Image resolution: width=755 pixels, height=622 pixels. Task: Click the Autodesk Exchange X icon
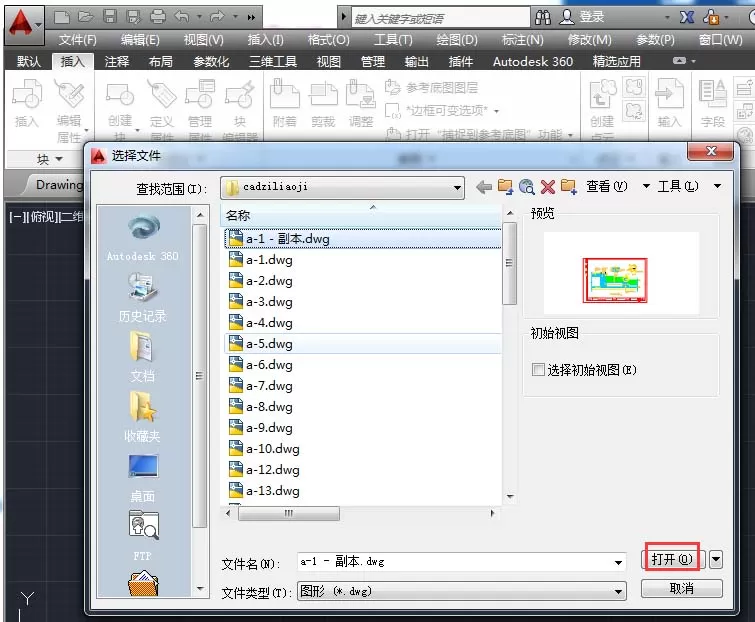coord(687,18)
